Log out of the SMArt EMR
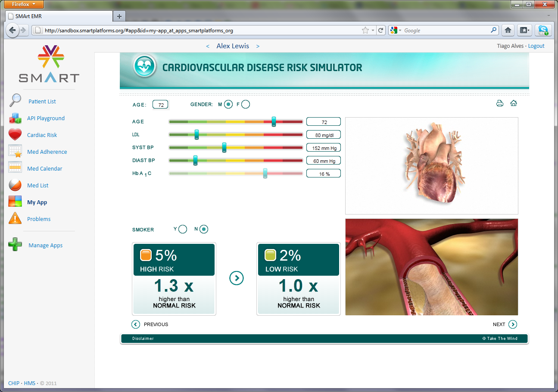This screenshot has height=392, width=558. (536, 46)
